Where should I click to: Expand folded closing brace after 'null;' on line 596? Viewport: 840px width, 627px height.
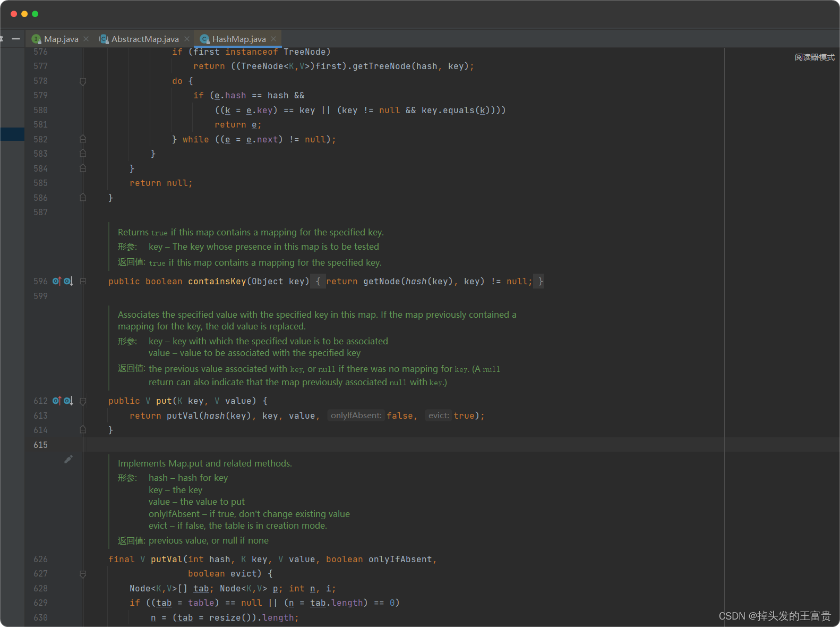pos(539,281)
